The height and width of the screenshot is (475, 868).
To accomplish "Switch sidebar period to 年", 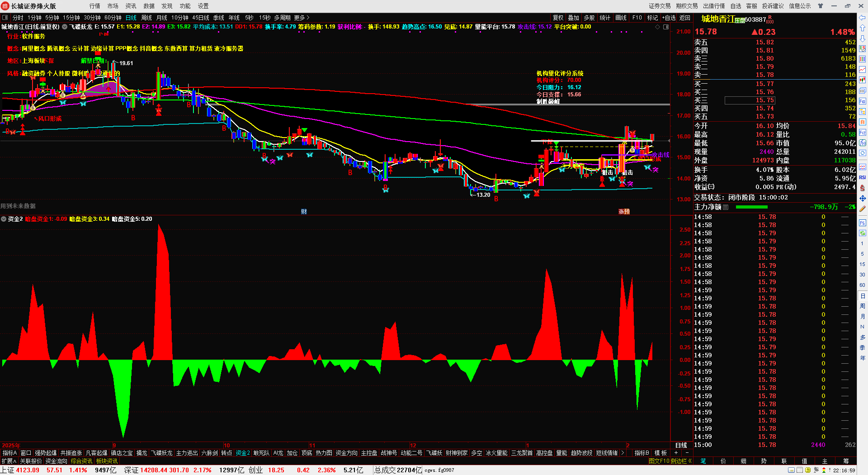I will point(863,358).
